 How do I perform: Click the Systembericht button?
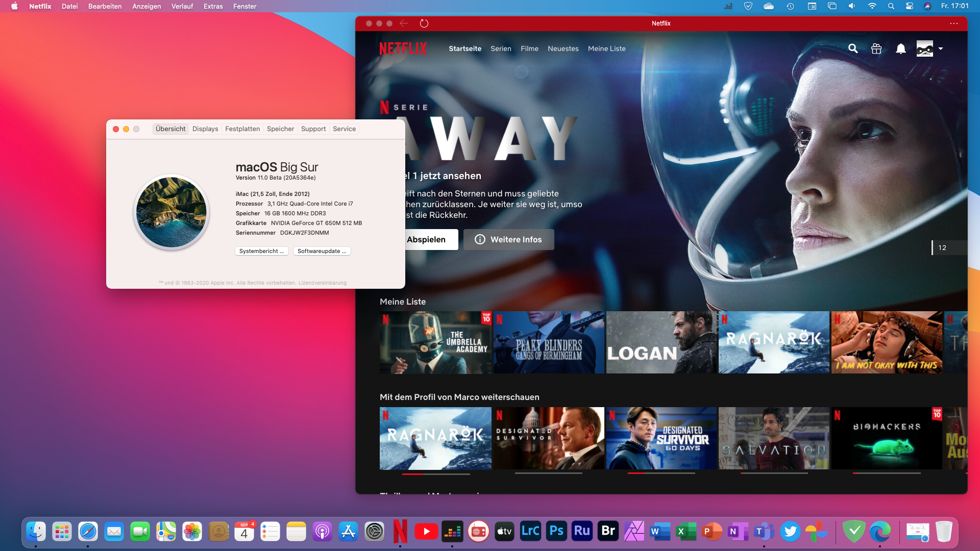click(261, 251)
